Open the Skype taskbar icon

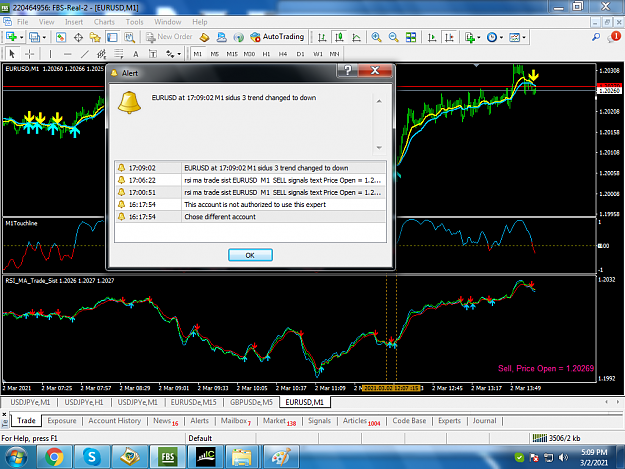point(91,457)
